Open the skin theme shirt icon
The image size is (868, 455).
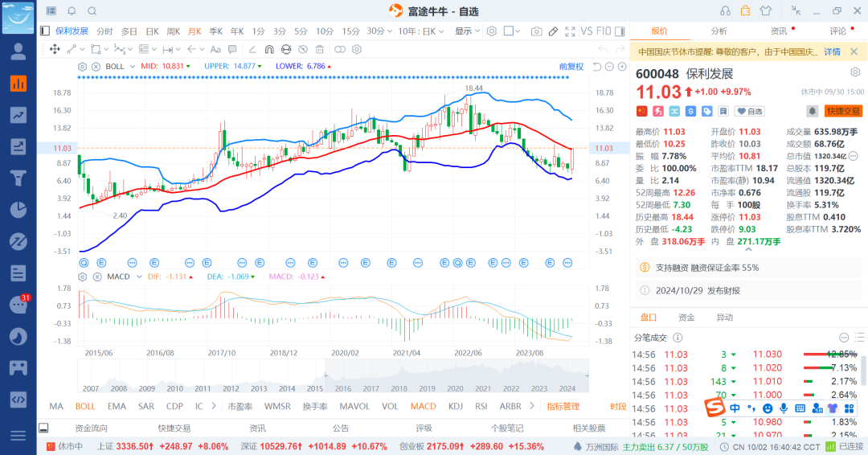click(x=764, y=10)
